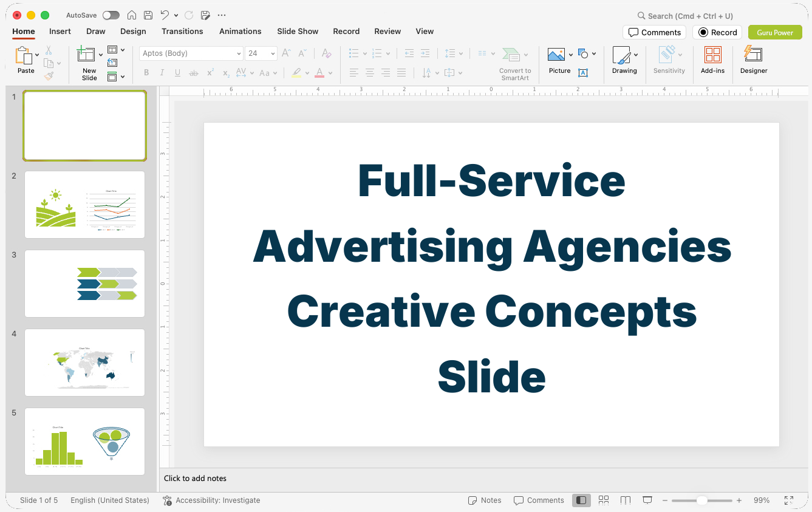Center align the text

click(370, 73)
